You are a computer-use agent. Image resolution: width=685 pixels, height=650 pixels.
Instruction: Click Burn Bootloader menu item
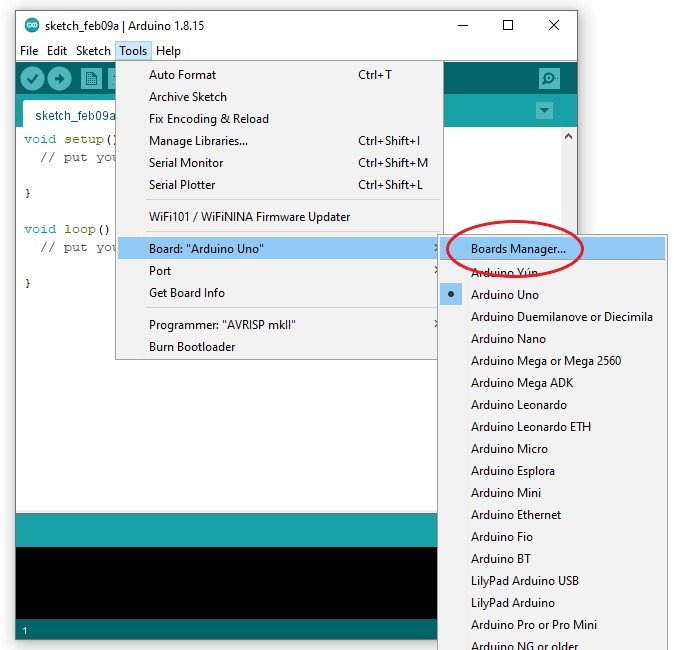(x=192, y=347)
